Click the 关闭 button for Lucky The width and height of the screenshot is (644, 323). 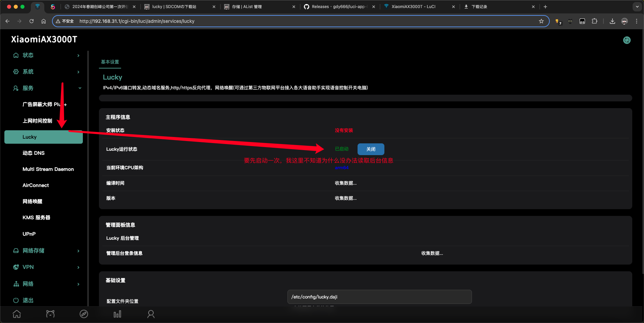(371, 149)
